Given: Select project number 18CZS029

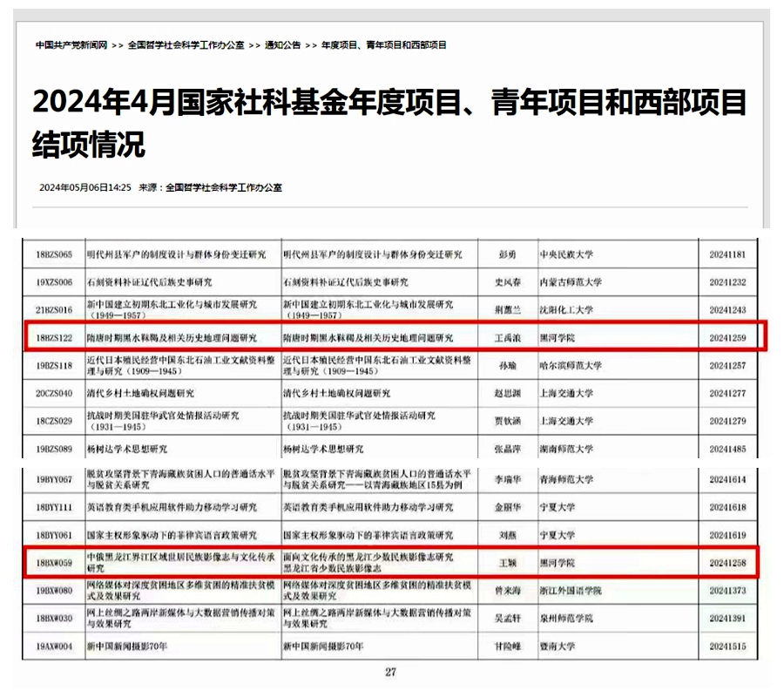Looking at the screenshot, I should 54,421.
